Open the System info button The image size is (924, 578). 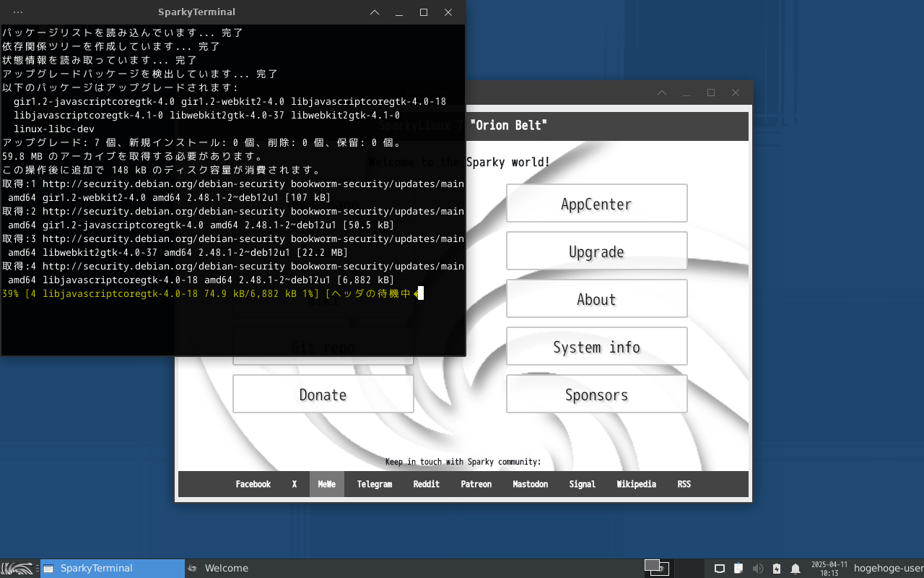pos(596,347)
